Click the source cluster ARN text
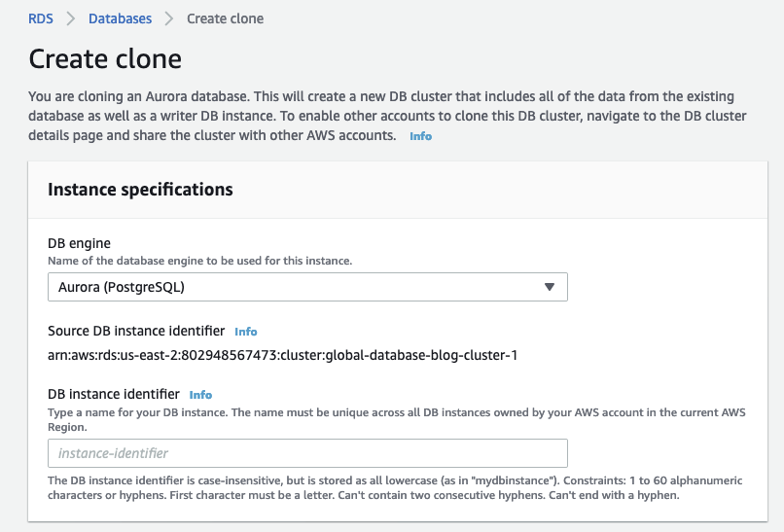 coord(282,355)
